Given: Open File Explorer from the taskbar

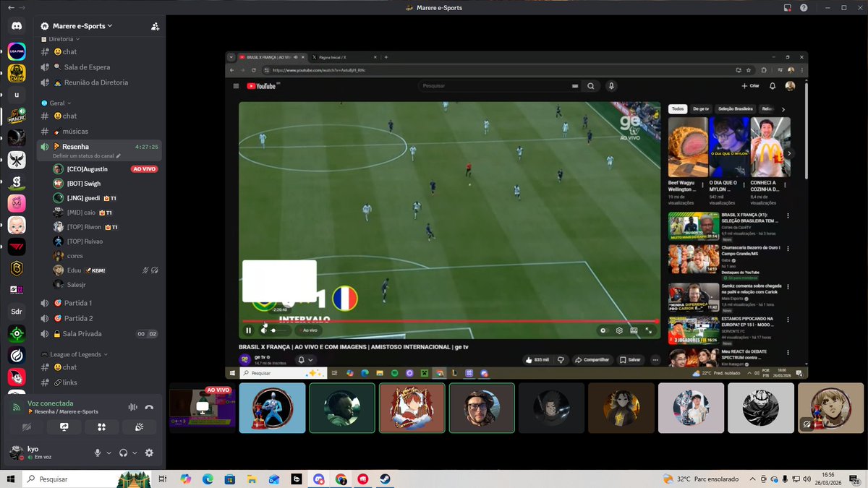Looking at the screenshot, I should (252, 479).
